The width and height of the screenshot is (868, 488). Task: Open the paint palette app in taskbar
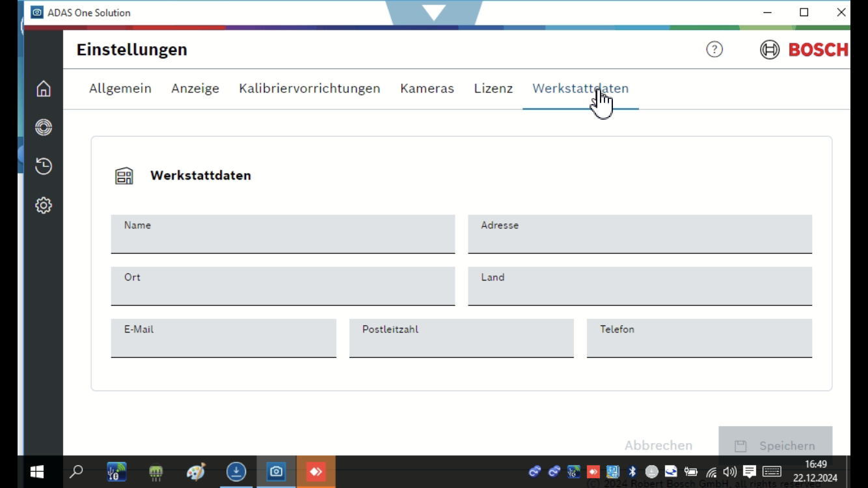coord(196,472)
